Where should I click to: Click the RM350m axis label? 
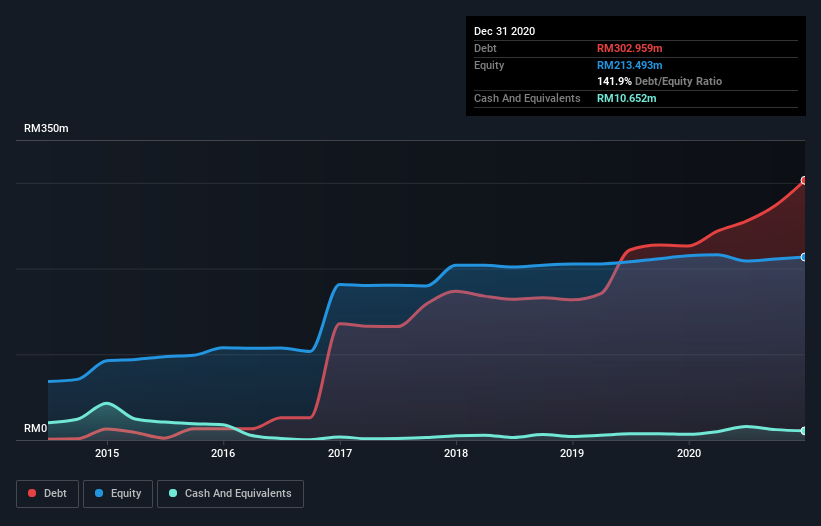pyautogui.click(x=46, y=128)
